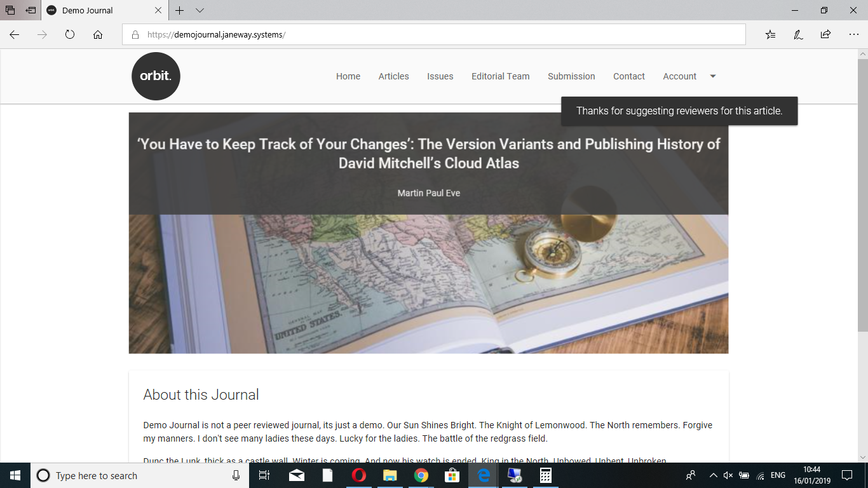
Task: Launch Opera from the taskbar
Action: point(359,475)
